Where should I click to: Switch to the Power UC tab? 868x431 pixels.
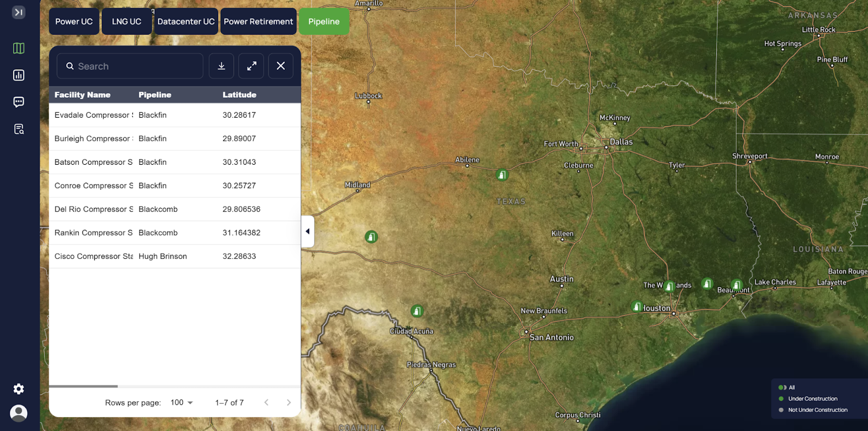point(74,22)
